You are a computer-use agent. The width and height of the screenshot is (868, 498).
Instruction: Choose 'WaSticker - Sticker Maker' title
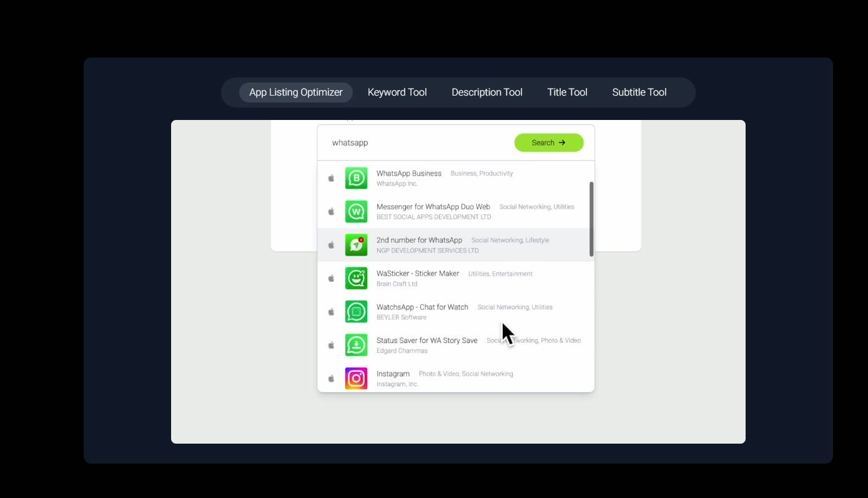(418, 274)
